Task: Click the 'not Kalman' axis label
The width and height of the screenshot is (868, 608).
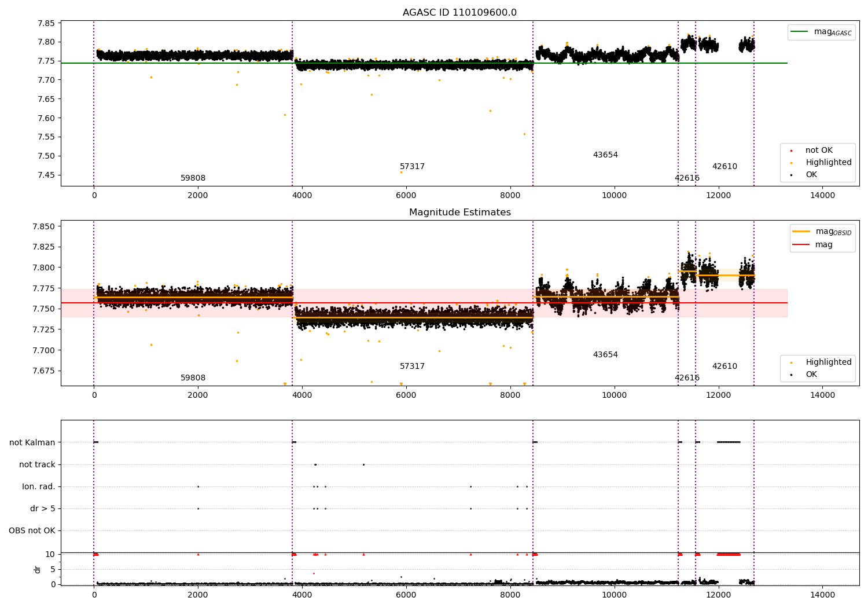Action: click(x=32, y=442)
